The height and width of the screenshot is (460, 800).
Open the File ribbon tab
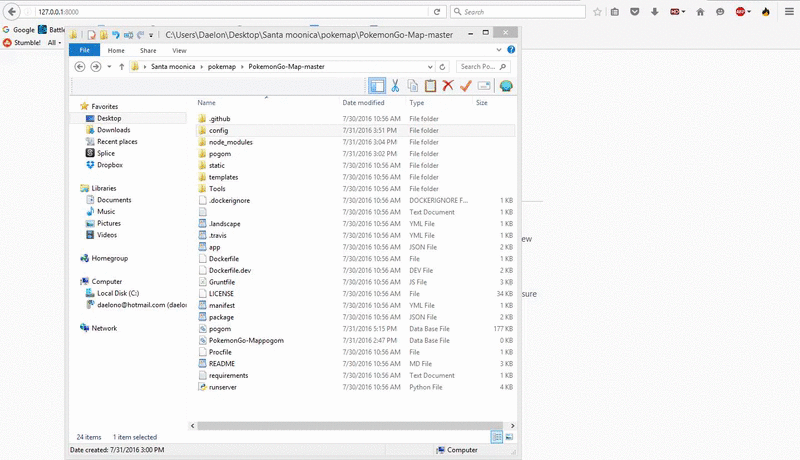(85, 50)
